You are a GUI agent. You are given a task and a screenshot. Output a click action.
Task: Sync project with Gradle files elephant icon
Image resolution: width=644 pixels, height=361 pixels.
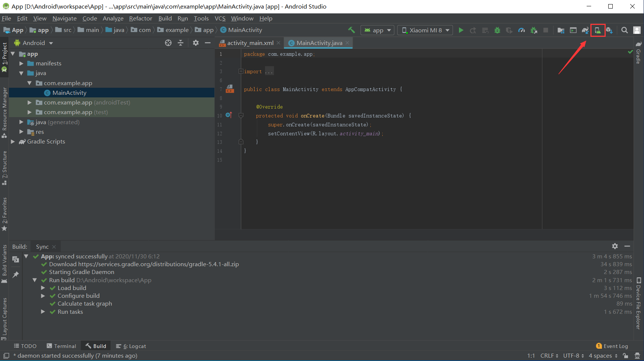[x=585, y=30]
